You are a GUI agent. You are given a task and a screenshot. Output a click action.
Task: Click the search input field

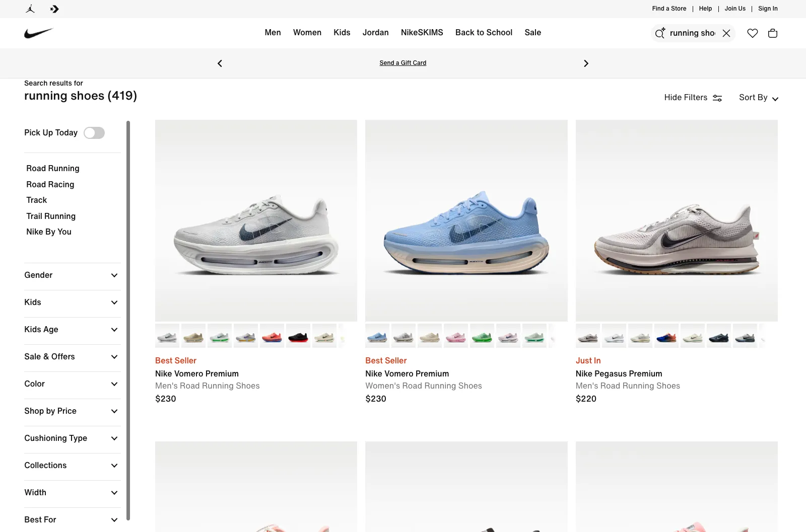pos(692,33)
